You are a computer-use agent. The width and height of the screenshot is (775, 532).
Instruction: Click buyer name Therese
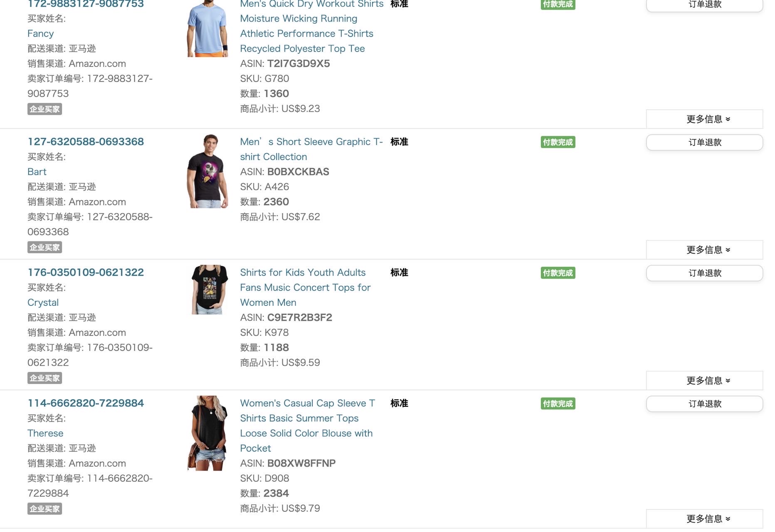coord(45,433)
